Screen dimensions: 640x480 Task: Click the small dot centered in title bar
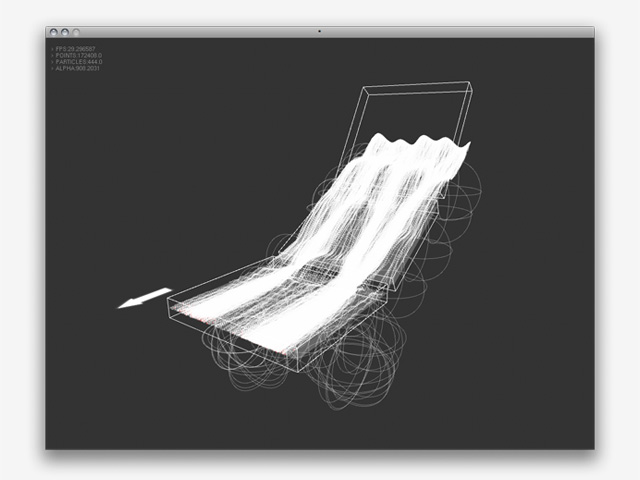319,32
